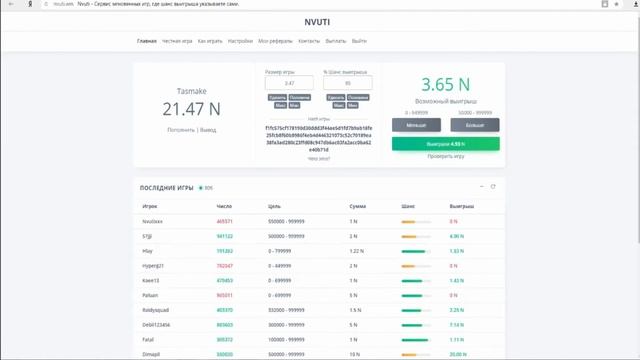The height and width of the screenshot is (360, 640).
Task: Click Удвоить under the bet size field
Action: click(277, 98)
